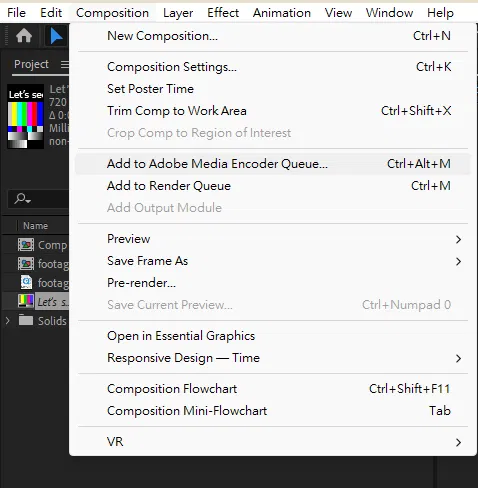Open the Project panel hamburger menu
Screen dimensions: 478x488
pyautogui.click(x=65, y=64)
